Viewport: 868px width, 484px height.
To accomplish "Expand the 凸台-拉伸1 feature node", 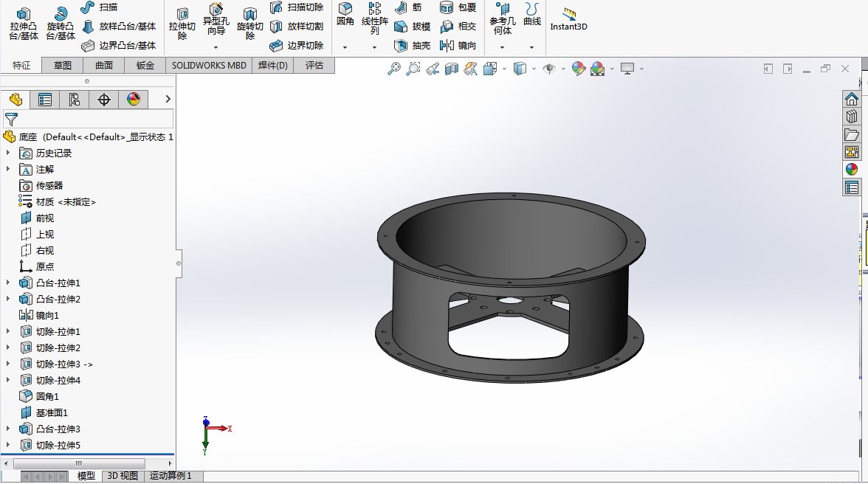I will tap(9, 283).
